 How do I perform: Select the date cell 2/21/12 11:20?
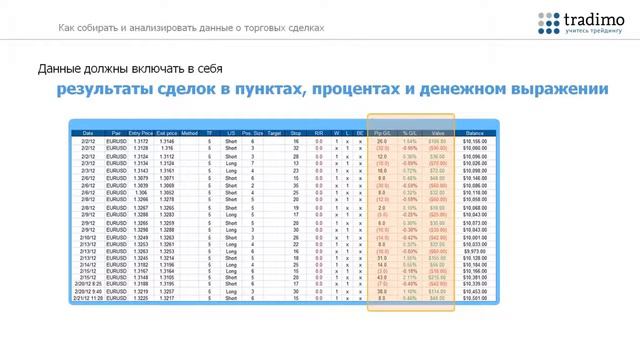coord(88,298)
